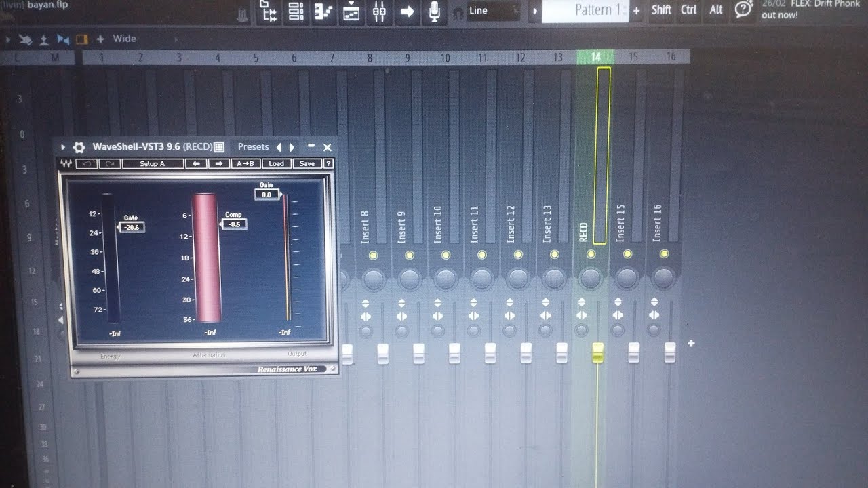Viewport: 868px width, 488px height.
Task: Select mixer track 12 header
Action: tap(521, 58)
